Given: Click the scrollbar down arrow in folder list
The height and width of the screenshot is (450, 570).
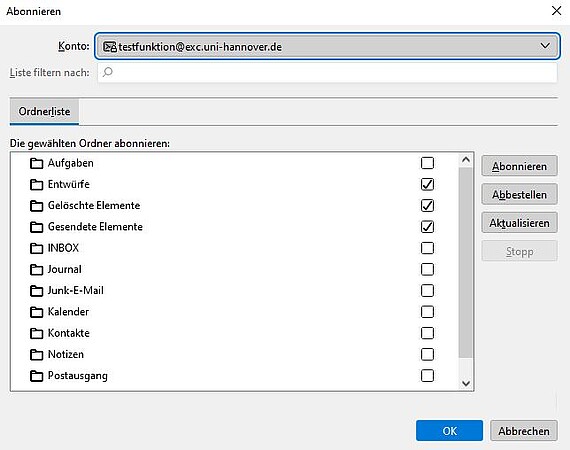Looking at the screenshot, I should 466,383.
